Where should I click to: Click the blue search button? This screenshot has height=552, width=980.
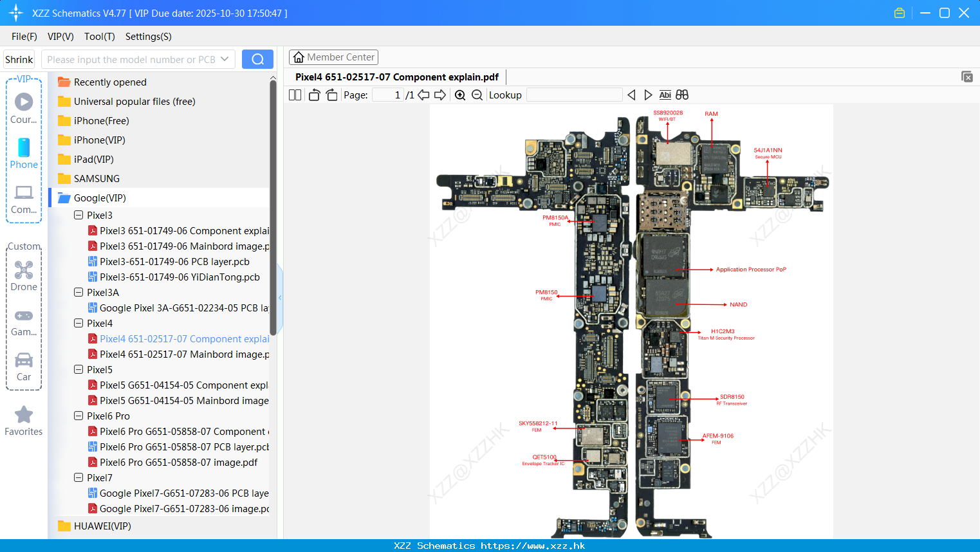pos(257,59)
